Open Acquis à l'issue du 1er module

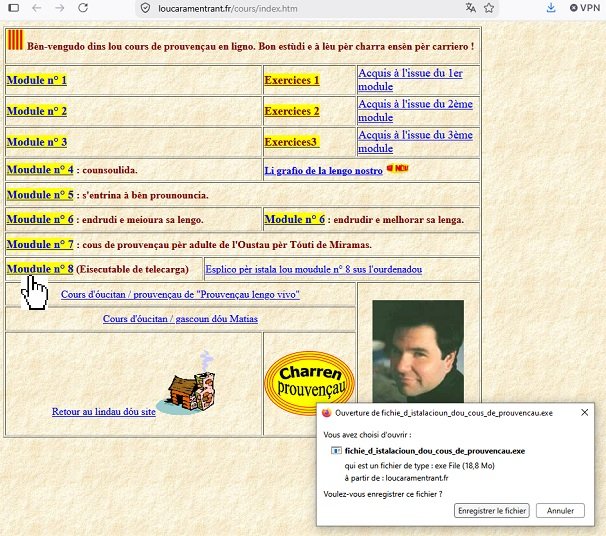tap(410, 80)
